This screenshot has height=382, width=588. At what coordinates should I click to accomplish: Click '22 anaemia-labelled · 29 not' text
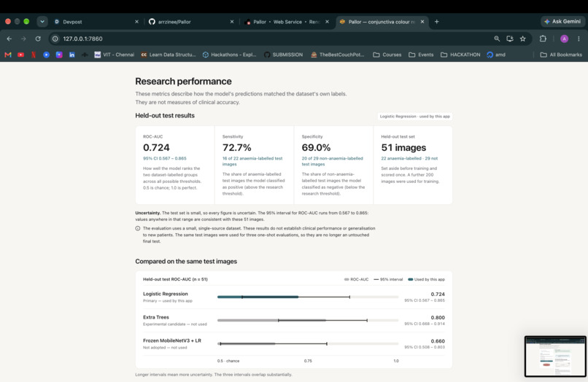(409, 158)
